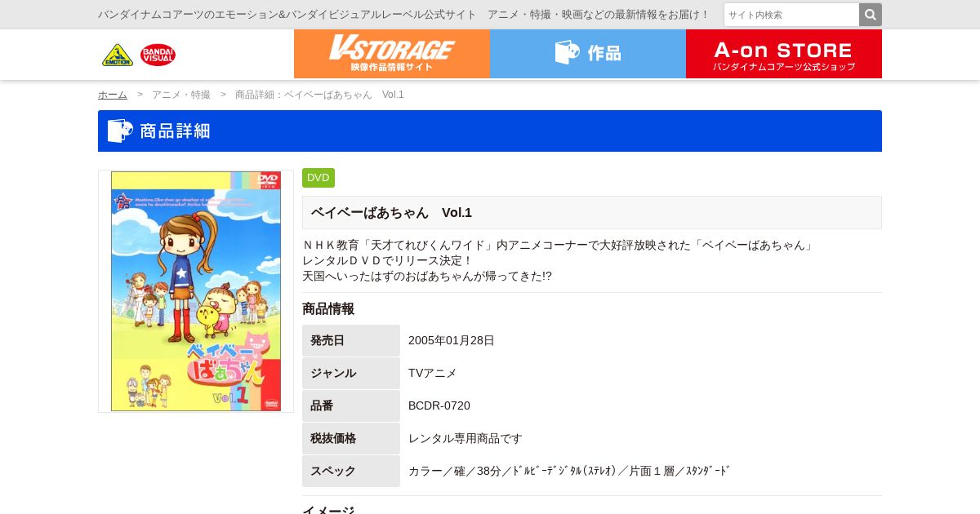Screen dimensions: 980x514
Task: Click description line starting ＮＨＫ教育
Action: click(559, 245)
